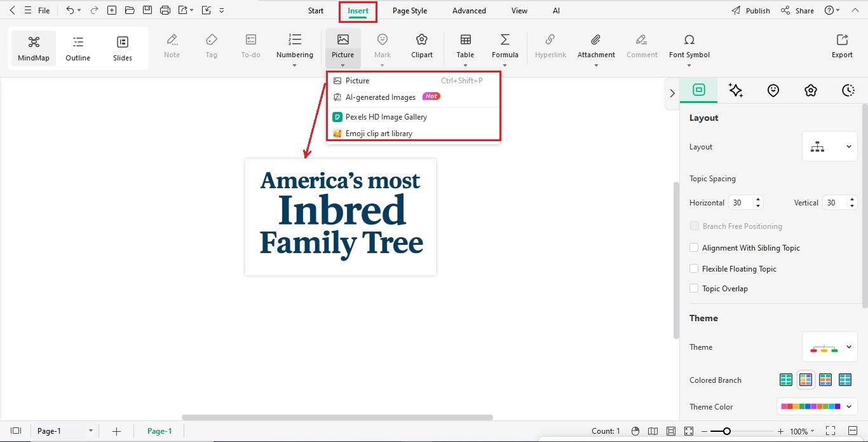Switch to Outline view mode
Image resolution: width=868 pixels, height=442 pixels.
(x=78, y=48)
